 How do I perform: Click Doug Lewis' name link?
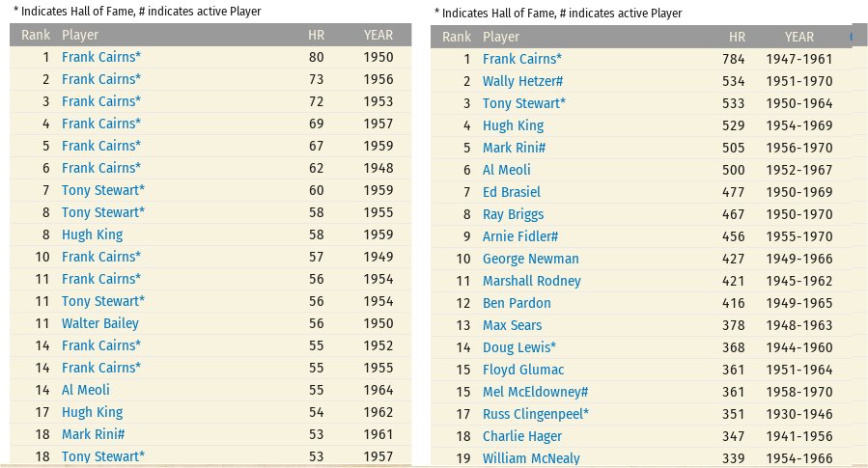point(518,347)
